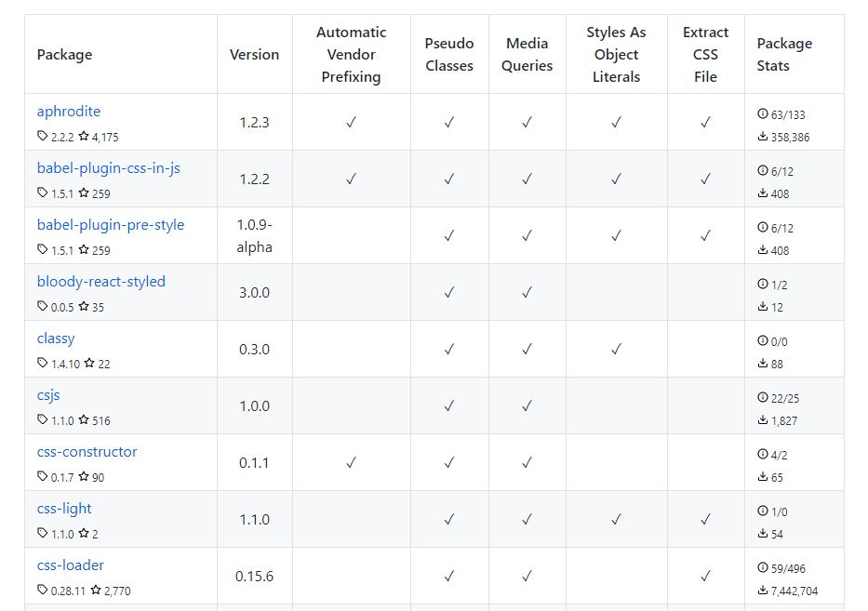Open the bloody-react-styled package link
This screenshot has height=611, width=868.
pos(101,282)
